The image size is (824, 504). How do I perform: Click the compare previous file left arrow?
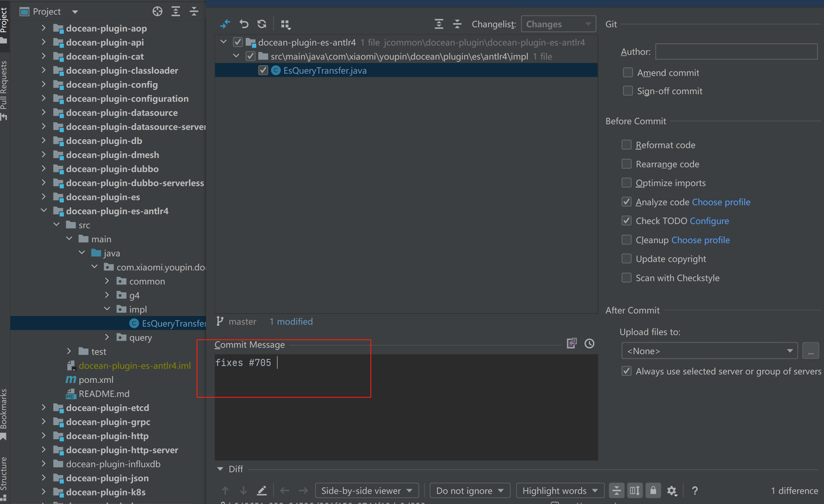point(285,490)
